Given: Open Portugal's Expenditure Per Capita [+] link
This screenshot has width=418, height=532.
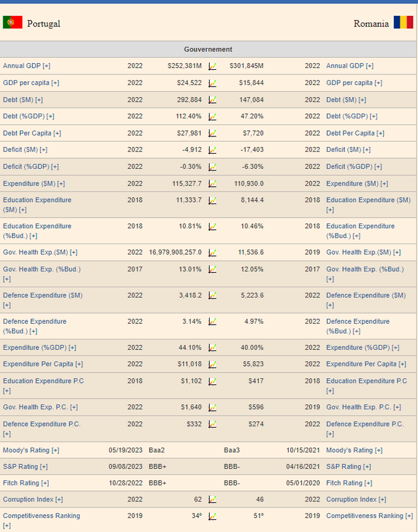Looking at the screenshot, I should coord(43,364).
